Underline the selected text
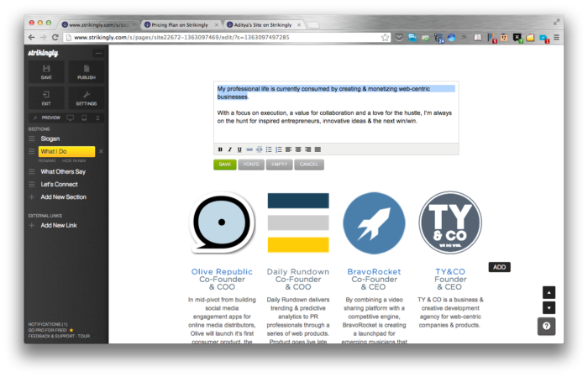Screen dimensions: 588x377 (239, 149)
